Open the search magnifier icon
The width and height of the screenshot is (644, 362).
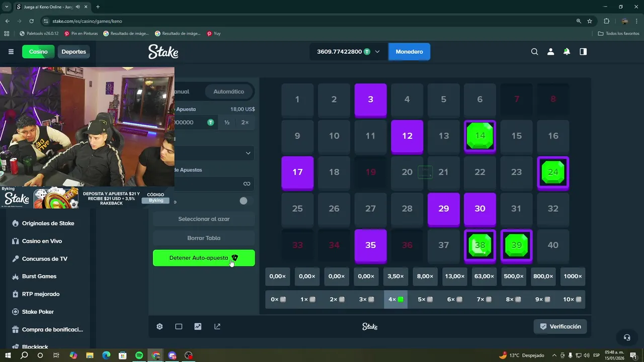534,52
